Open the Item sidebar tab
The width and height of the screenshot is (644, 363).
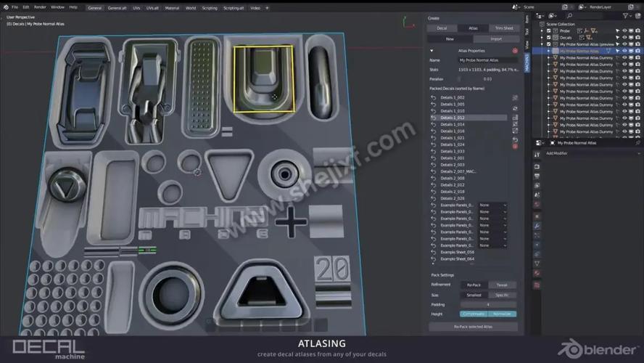tap(527, 19)
